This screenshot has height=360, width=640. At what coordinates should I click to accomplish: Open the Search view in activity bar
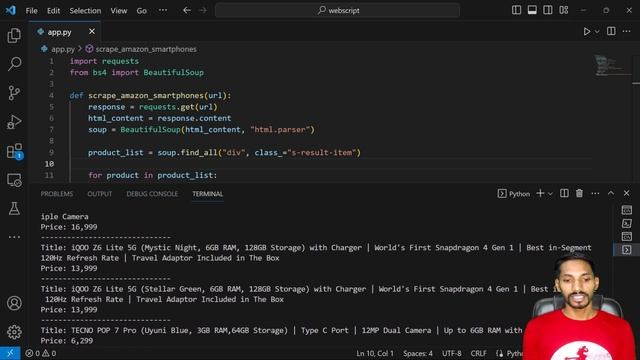click(14, 64)
